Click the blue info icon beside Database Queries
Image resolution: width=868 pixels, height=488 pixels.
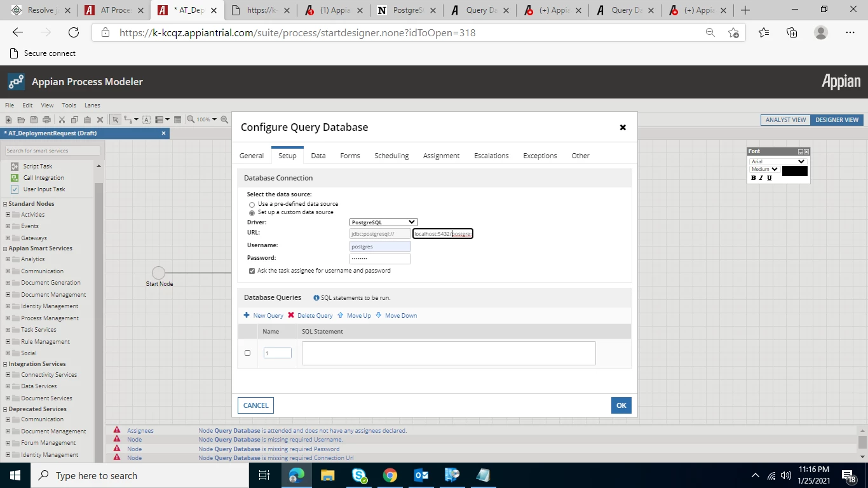pyautogui.click(x=316, y=297)
